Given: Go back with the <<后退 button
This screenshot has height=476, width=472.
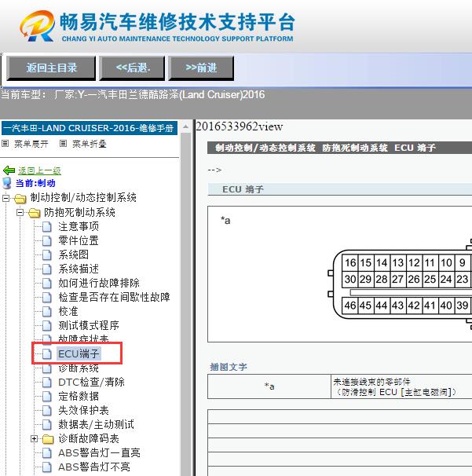Looking at the screenshot, I should 132,68.
